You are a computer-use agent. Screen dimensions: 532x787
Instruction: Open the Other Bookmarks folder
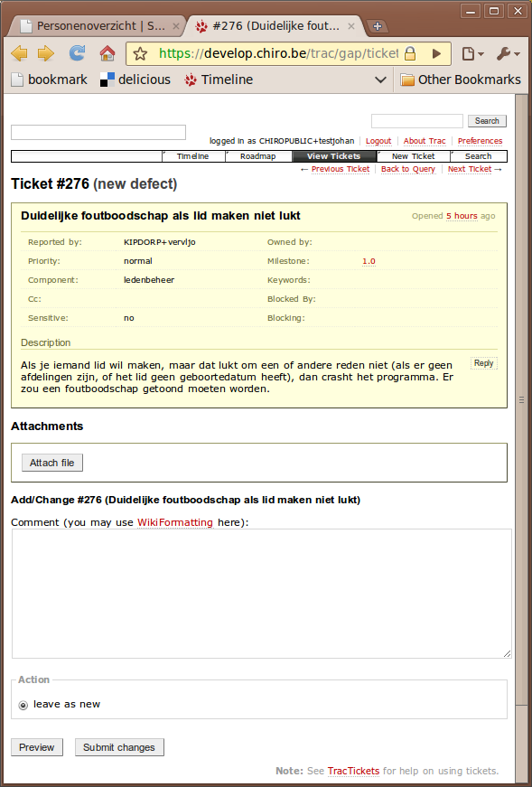click(461, 80)
